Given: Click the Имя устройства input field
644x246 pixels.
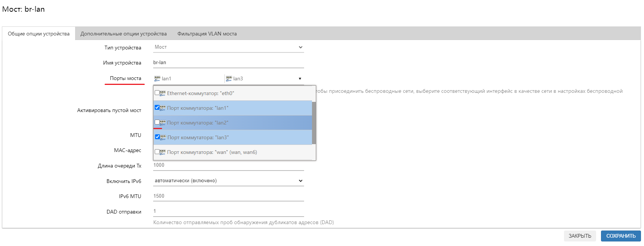Looking at the screenshot, I should (x=228, y=63).
